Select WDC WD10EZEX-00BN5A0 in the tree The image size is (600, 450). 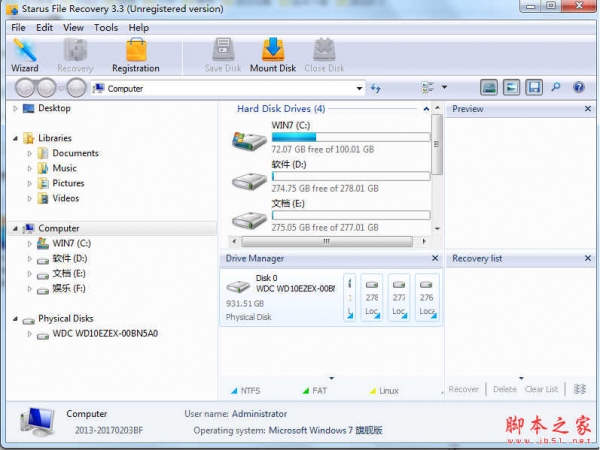pyautogui.click(x=105, y=333)
